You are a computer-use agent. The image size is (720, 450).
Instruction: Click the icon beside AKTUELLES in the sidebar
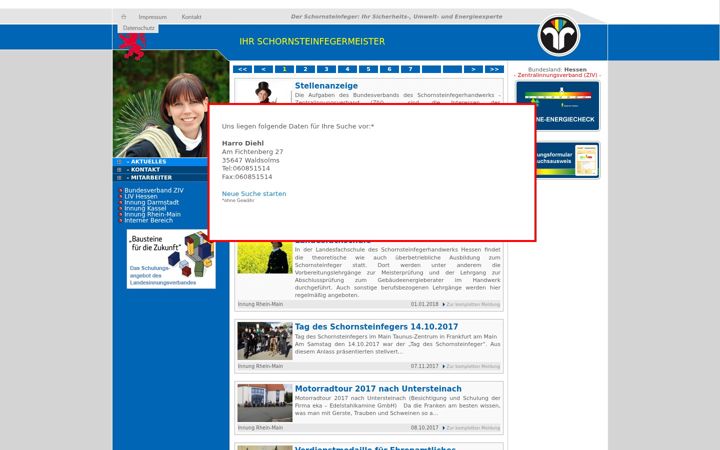(119, 162)
